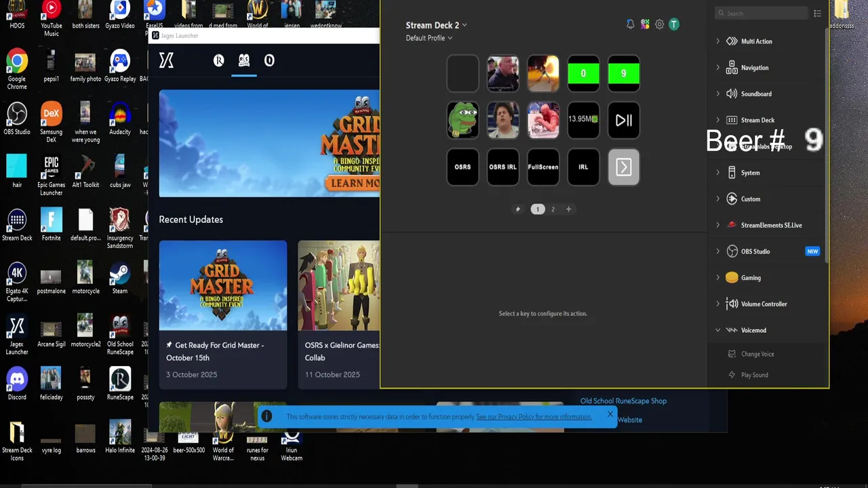Select the OSRS key

(462, 167)
